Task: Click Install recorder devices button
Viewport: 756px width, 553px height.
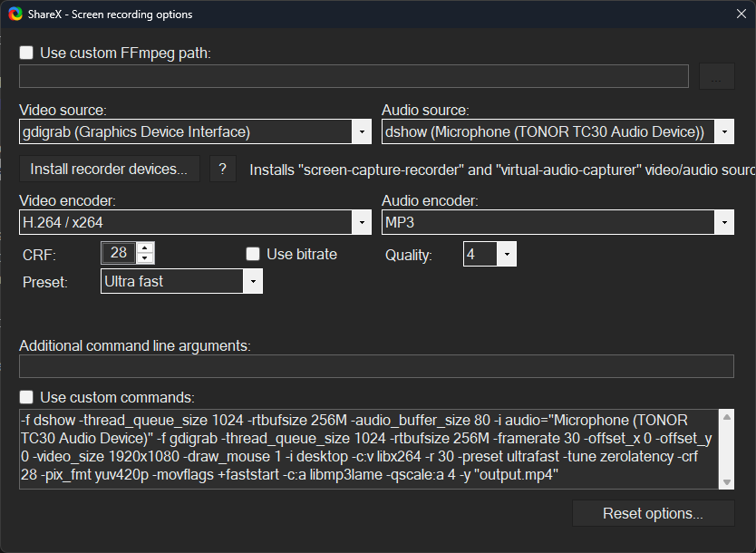Action: (109, 170)
